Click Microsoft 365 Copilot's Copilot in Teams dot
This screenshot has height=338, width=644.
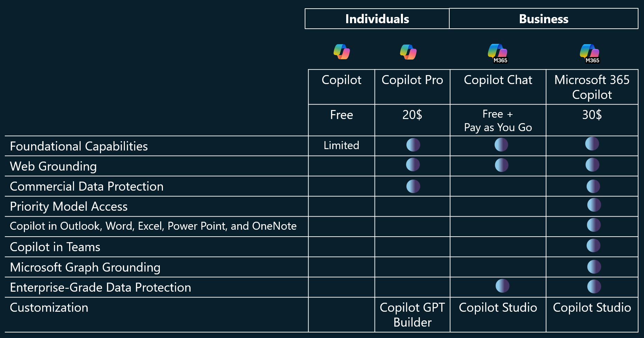click(594, 246)
